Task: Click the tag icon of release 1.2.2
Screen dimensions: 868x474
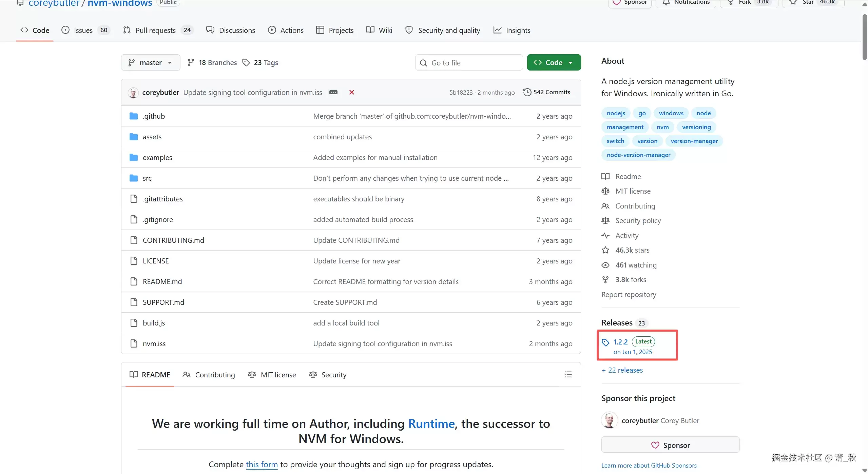Action: point(605,342)
